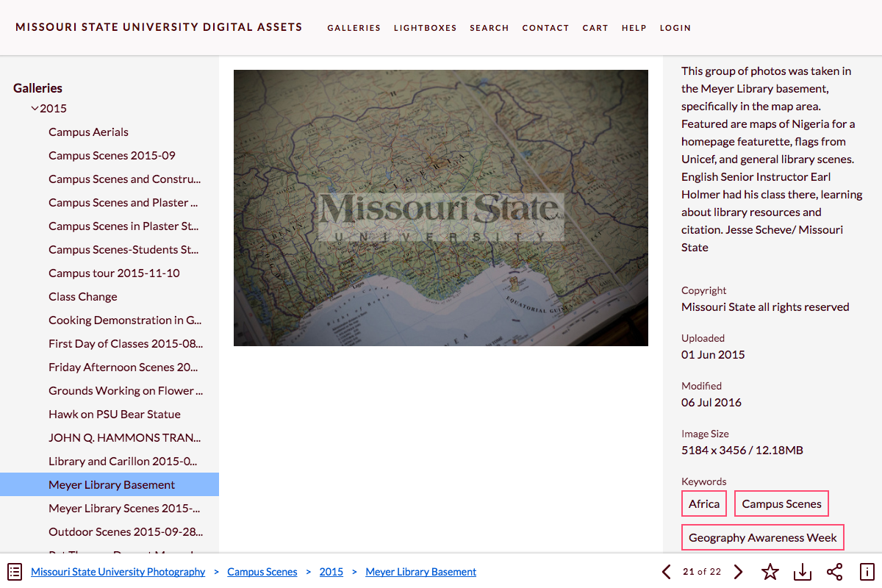This screenshot has height=588, width=882.
Task: Select the Geography Awareness Week keyword
Action: 763,537
